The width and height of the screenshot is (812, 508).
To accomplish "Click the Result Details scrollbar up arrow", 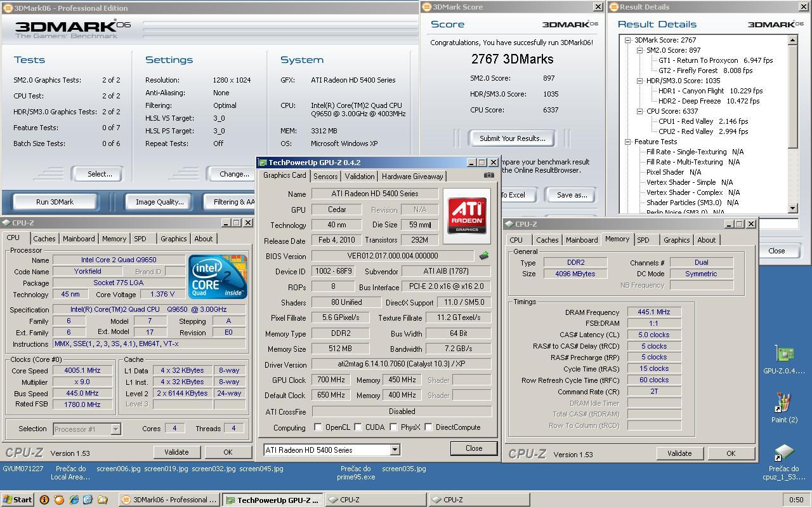I will pyautogui.click(x=792, y=40).
